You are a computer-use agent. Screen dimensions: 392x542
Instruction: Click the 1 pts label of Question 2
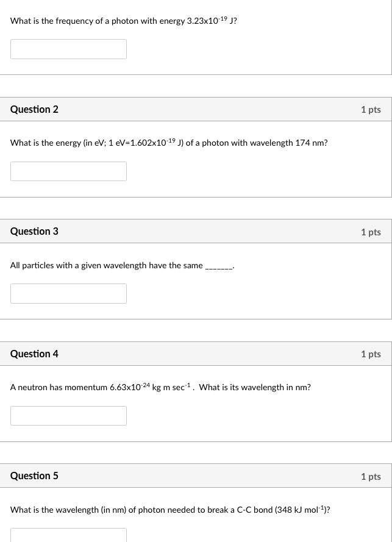[x=371, y=110]
